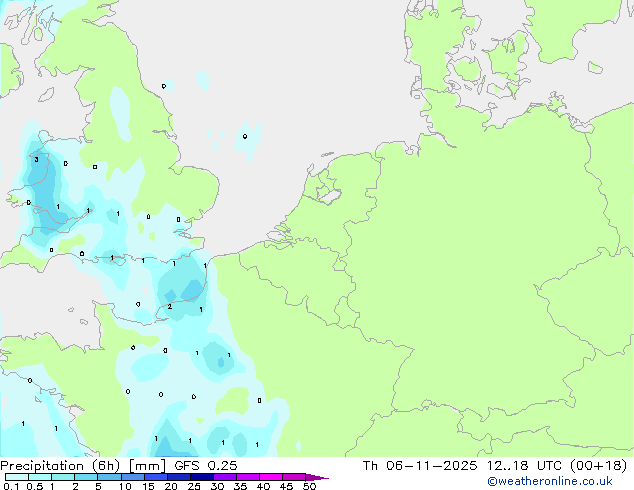The height and width of the screenshot is (490, 634).
Task: Click the 40–45 mm bright magenta swatch
Action: tap(271, 477)
